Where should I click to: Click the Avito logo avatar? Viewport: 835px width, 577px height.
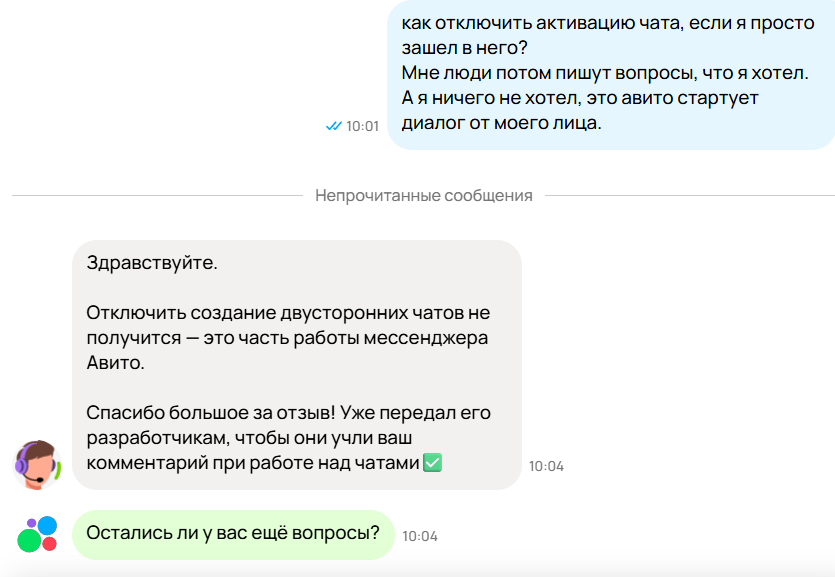[x=37, y=534]
